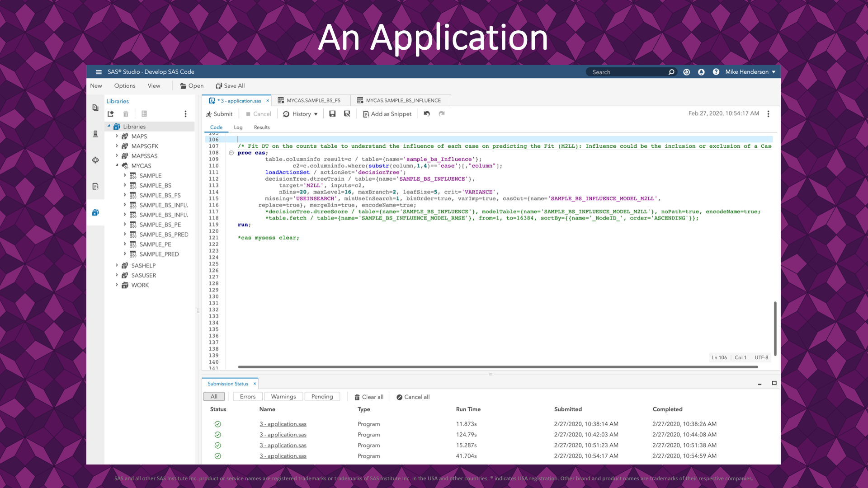The height and width of the screenshot is (488, 868).
Task: Select the blue Libraries icon in left sidebar
Action: (x=95, y=212)
